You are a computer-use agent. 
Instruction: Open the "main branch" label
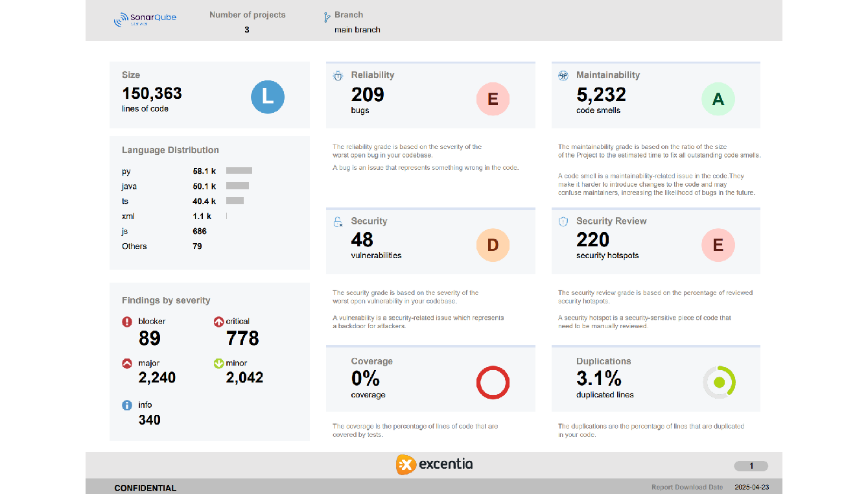tap(357, 29)
